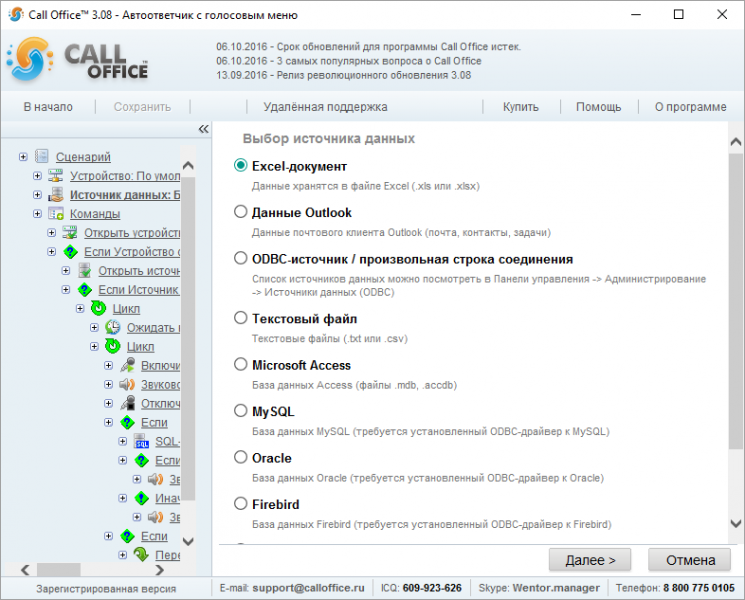Click the Если Источник green diamond icon
The width and height of the screenshot is (745, 600).
[85, 290]
